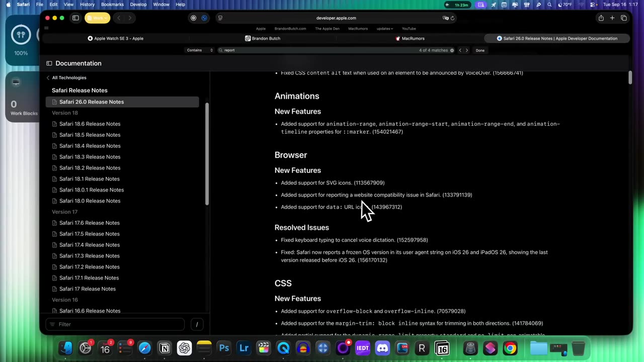
Task: Open The Apple Den favorites link
Action: pyautogui.click(x=327, y=29)
